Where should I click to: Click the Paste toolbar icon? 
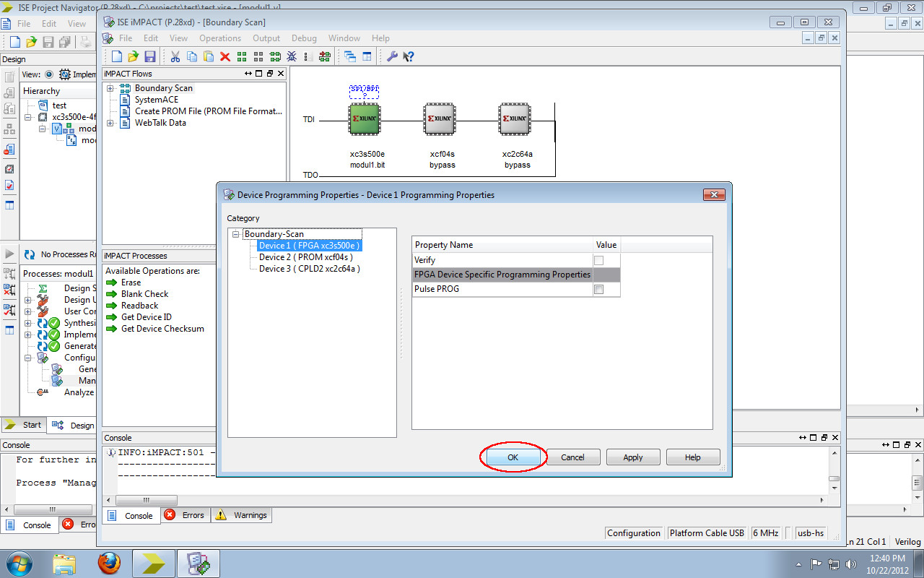(x=208, y=56)
